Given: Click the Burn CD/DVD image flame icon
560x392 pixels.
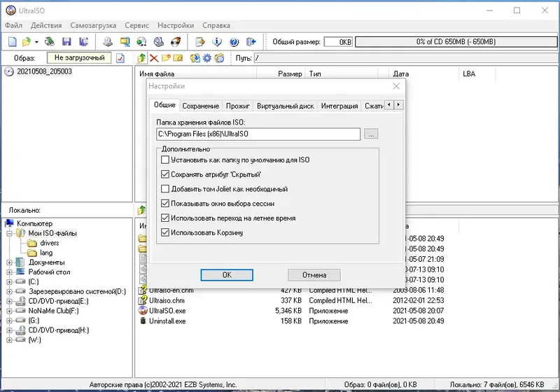Looking at the screenshot, I should (176, 42).
